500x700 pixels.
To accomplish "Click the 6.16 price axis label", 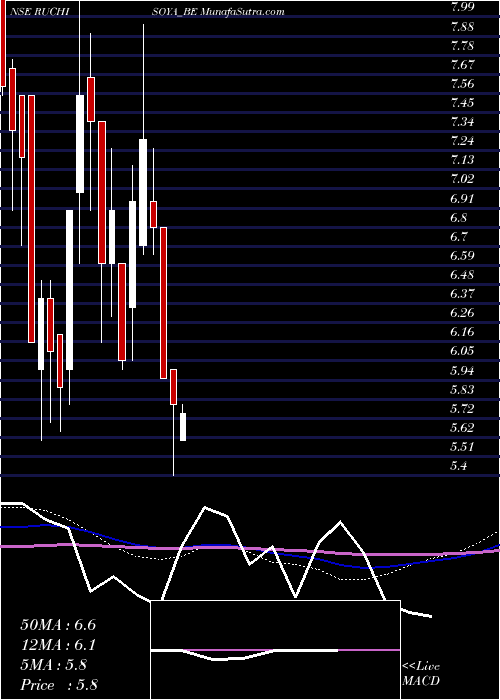I will click(463, 332).
